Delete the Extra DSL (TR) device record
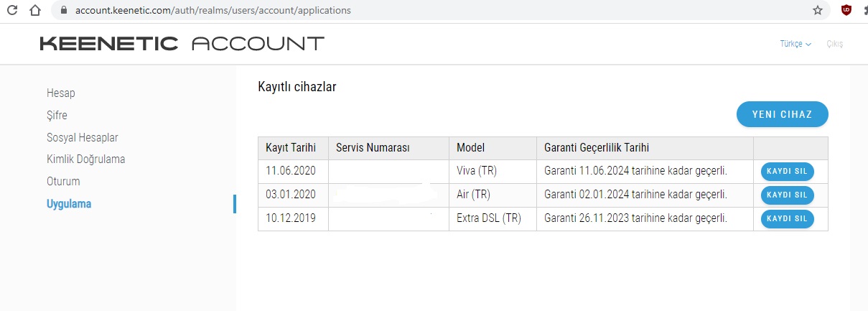Viewport: 868px width, 311px height. click(x=788, y=218)
